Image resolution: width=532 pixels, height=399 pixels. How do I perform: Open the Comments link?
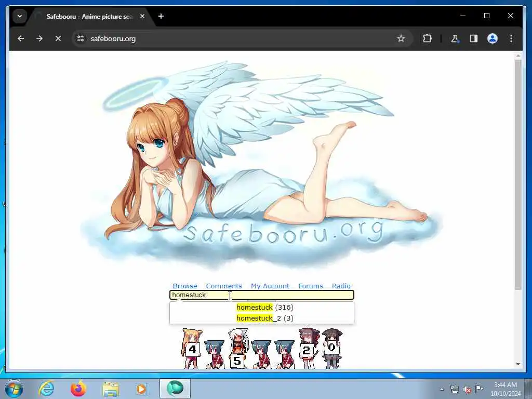(224, 286)
